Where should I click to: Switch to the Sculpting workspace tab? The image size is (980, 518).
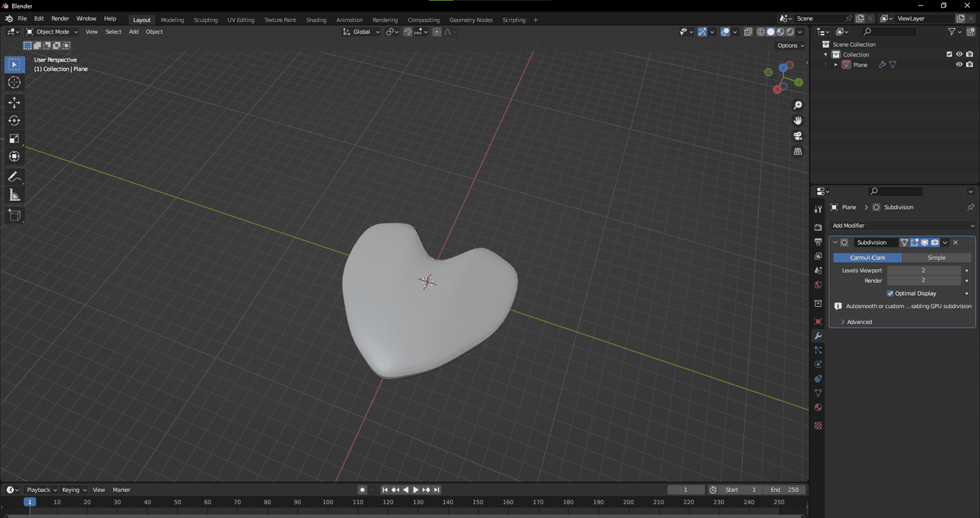[205, 20]
